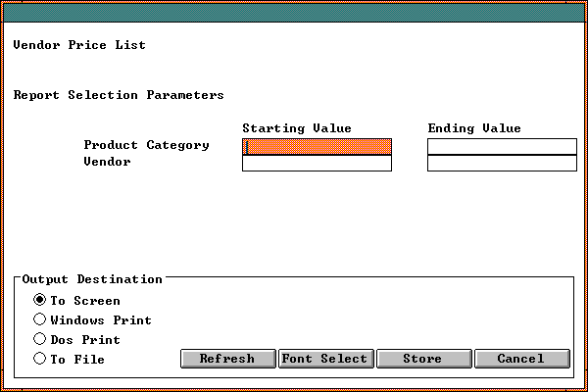
Task: Click the teal window title bar
Action: [294, 13]
